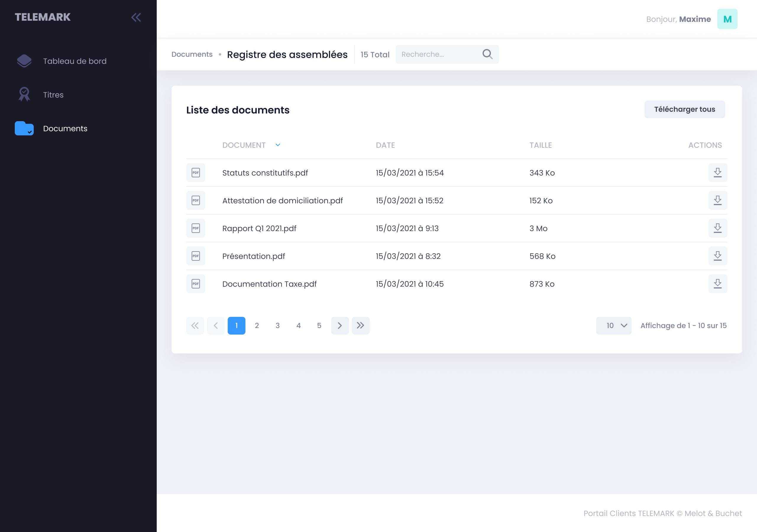Open the 10 per page dropdown
Image resolution: width=757 pixels, height=532 pixels.
click(614, 326)
